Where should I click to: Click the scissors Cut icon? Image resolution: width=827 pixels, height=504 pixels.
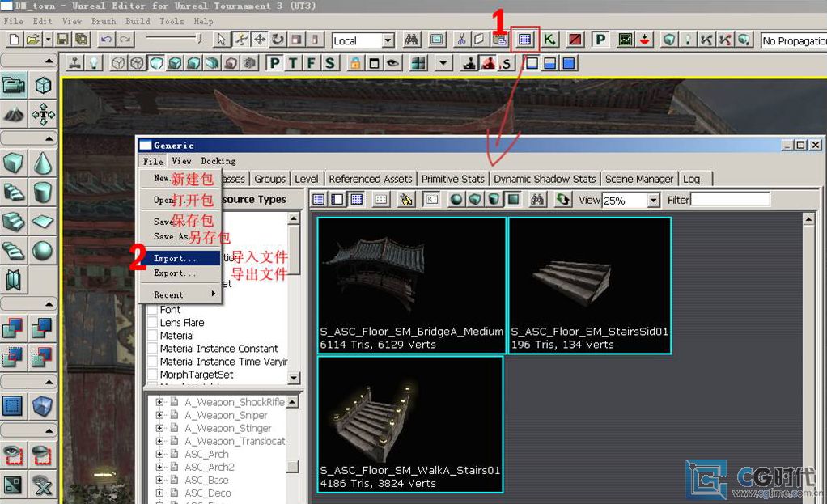click(x=461, y=40)
